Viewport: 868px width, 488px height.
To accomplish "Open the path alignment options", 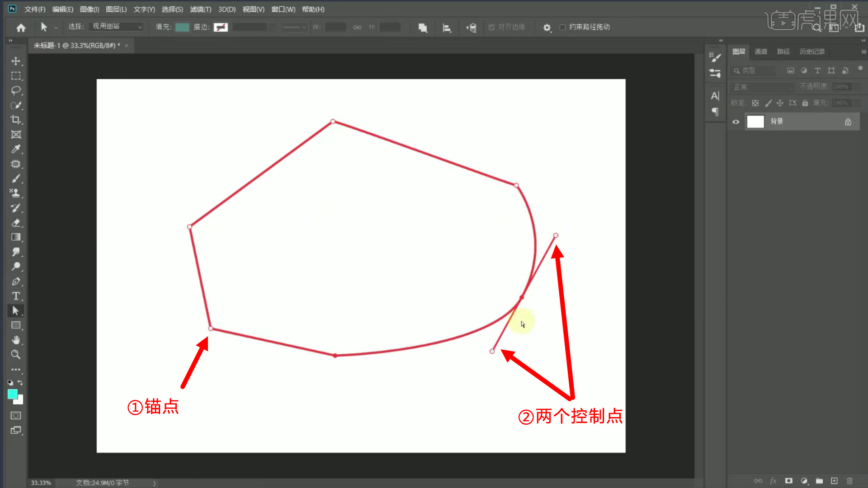I will coord(447,28).
